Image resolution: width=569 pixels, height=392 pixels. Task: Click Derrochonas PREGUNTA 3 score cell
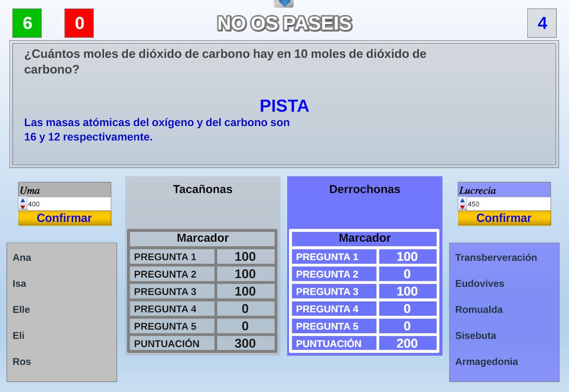[407, 292]
